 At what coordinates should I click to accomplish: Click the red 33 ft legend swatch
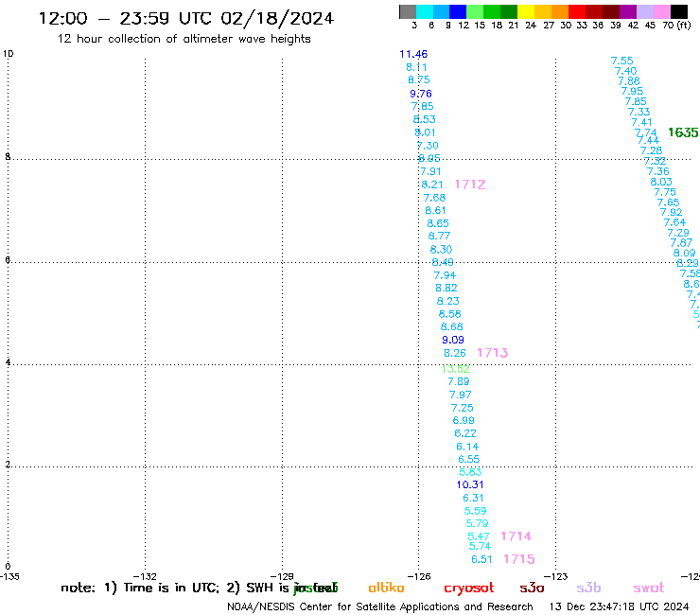[x=576, y=11]
